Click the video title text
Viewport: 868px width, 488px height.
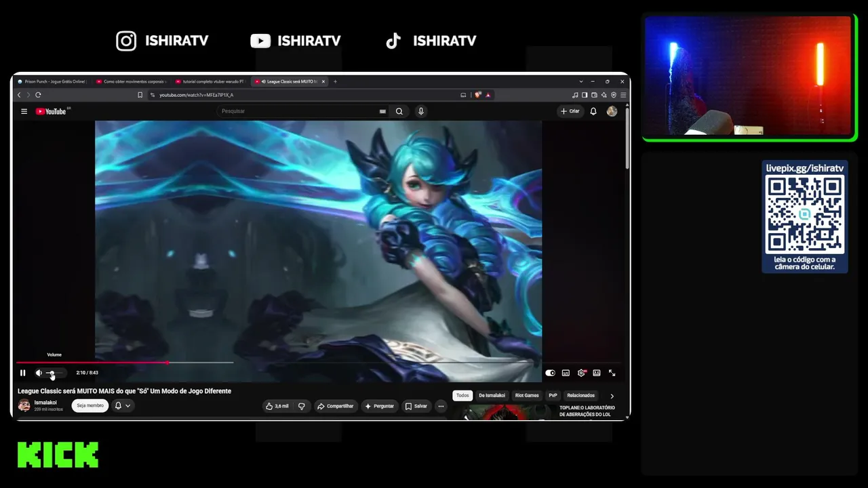point(124,391)
